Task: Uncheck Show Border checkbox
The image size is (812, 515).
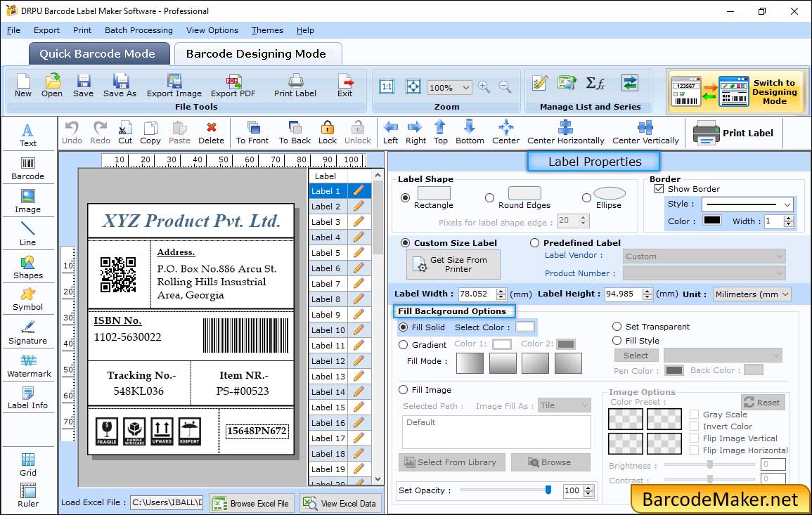Action: point(659,189)
